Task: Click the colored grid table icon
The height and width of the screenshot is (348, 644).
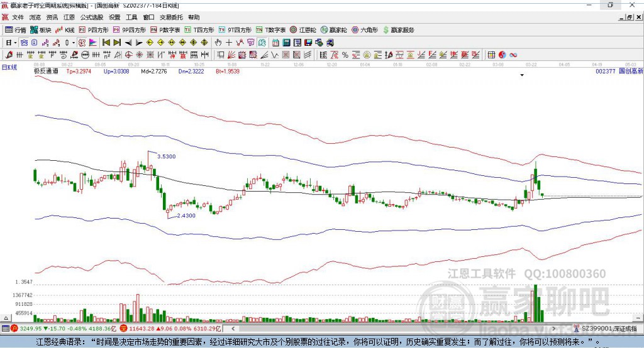Action: click(x=491, y=55)
